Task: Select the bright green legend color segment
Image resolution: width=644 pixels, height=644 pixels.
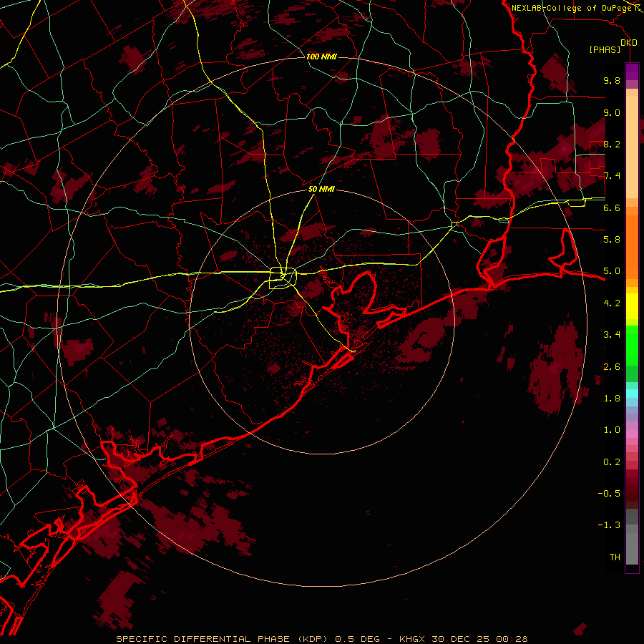Action: point(632,345)
